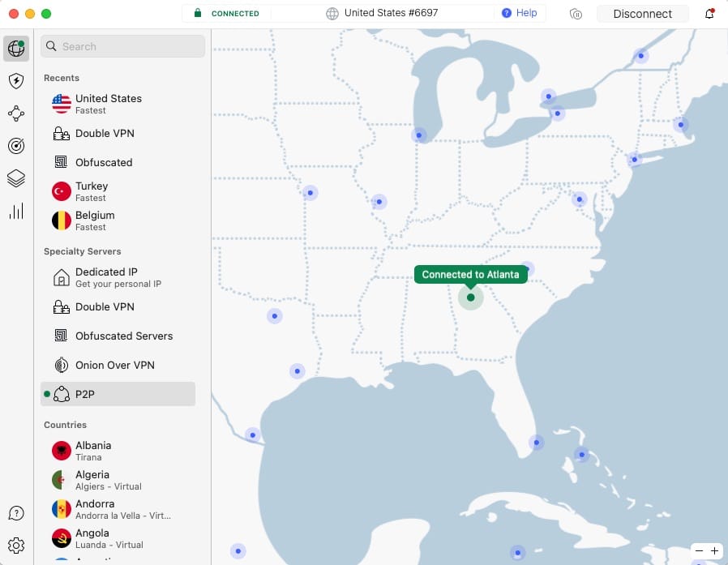Open the statistics bars icon

coord(16,211)
